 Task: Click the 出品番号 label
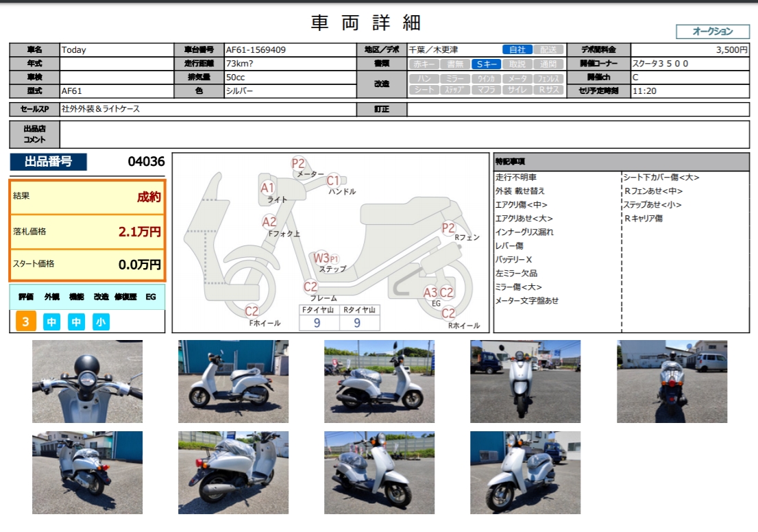tap(49, 162)
